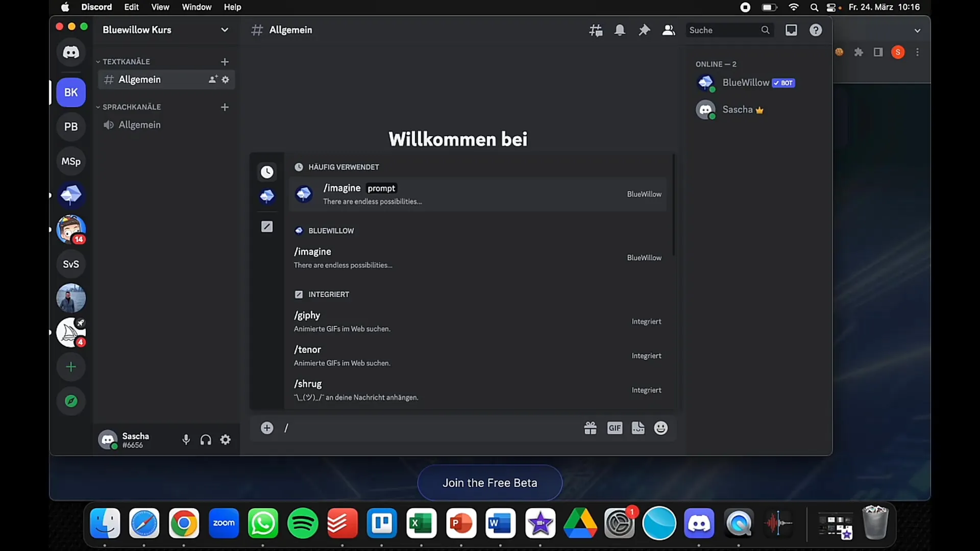
Task: Click the emoji icon in message toolbar
Action: click(x=661, y=428)
